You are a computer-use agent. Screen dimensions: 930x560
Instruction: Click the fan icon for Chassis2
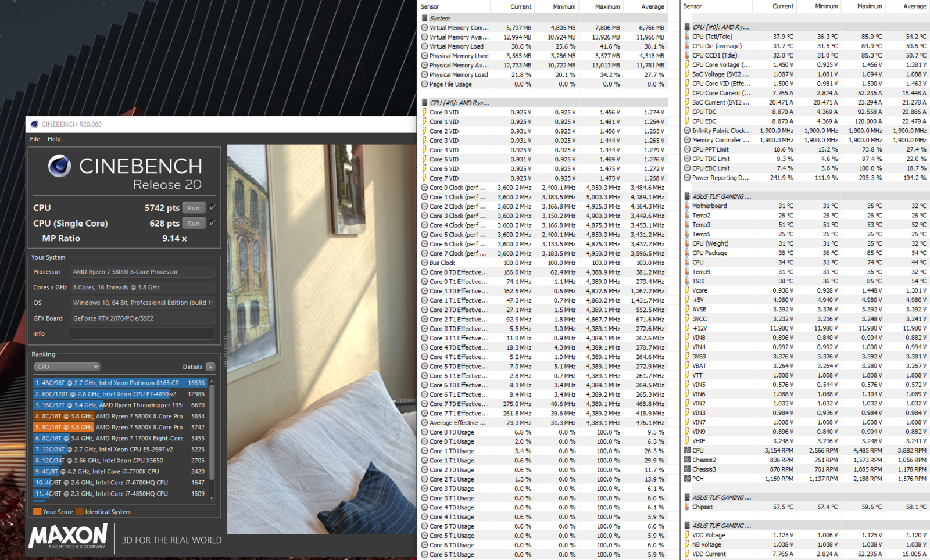tap(687, 460)
